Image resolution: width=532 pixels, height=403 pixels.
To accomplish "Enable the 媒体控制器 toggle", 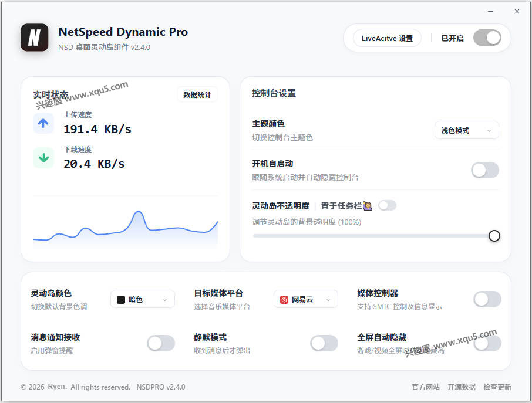I will (x=487, y=299).
